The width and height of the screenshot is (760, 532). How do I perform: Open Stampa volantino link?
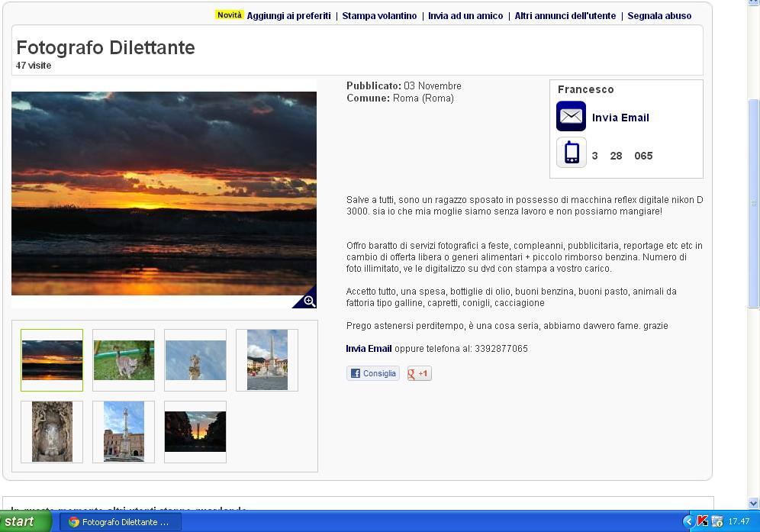tap(379, 15)
